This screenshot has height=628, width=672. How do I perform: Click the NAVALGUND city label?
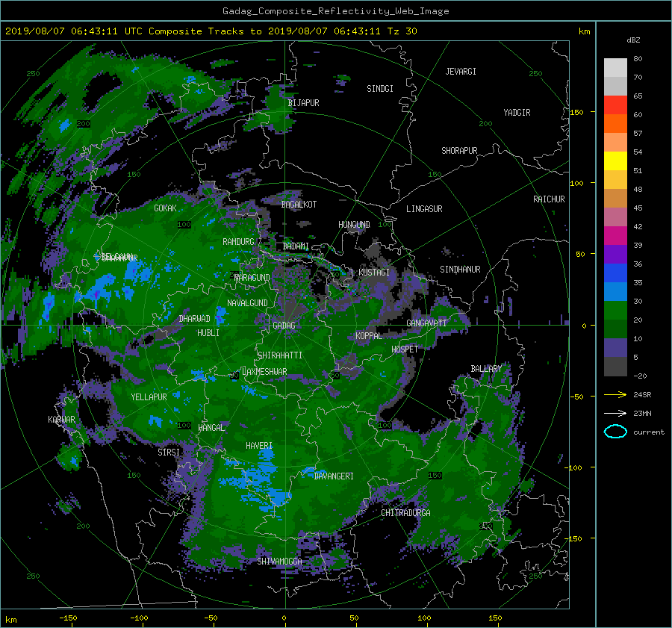[x=247, y=303]
